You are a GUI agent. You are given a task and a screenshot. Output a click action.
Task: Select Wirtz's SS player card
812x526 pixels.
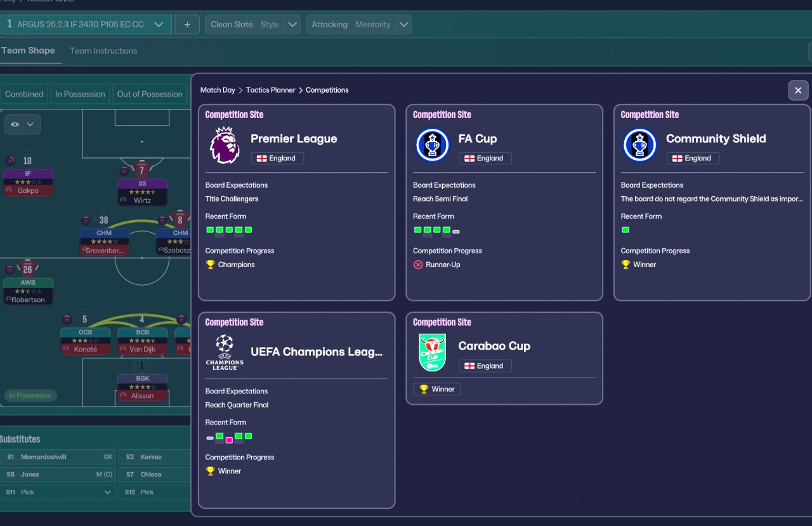pyautogui.click(x=142, y=192)
